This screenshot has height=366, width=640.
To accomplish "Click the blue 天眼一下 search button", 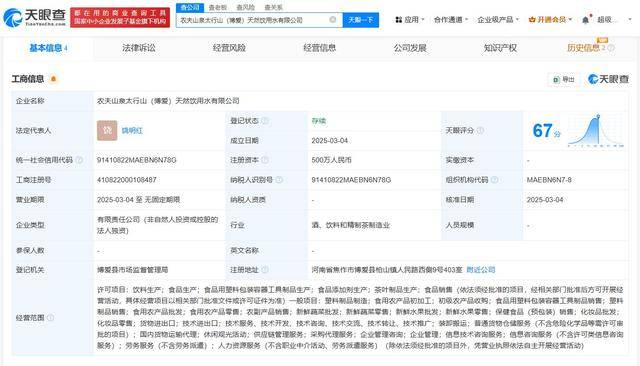I will point(361,20).
